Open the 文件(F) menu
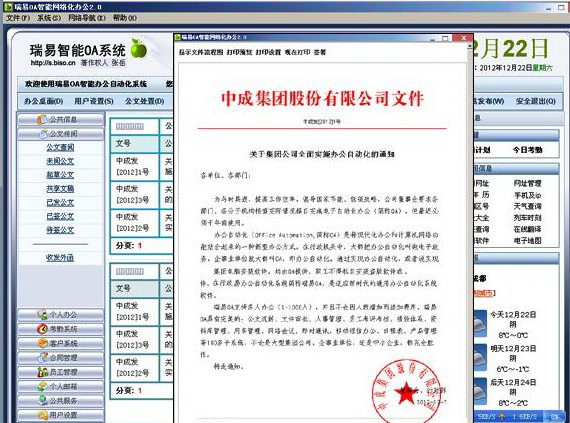This screenshot has width=570, height=423. tap(18, 17)
